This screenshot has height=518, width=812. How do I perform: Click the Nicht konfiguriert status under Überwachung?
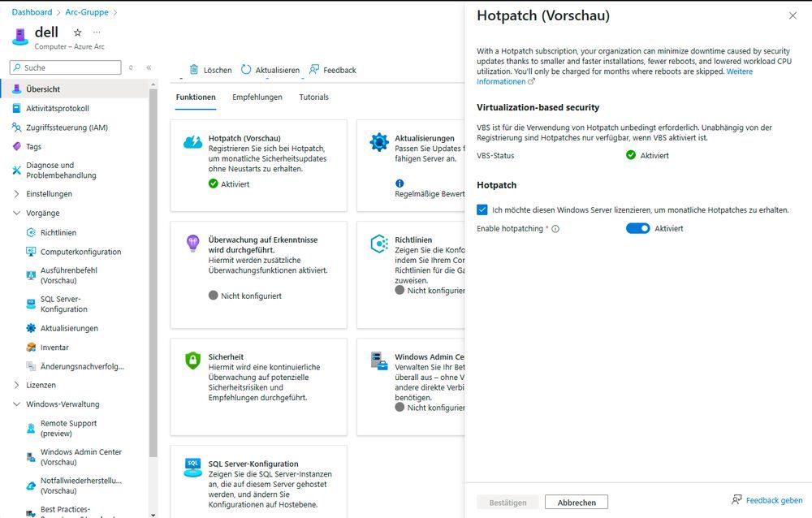click(x=245, y=296)
